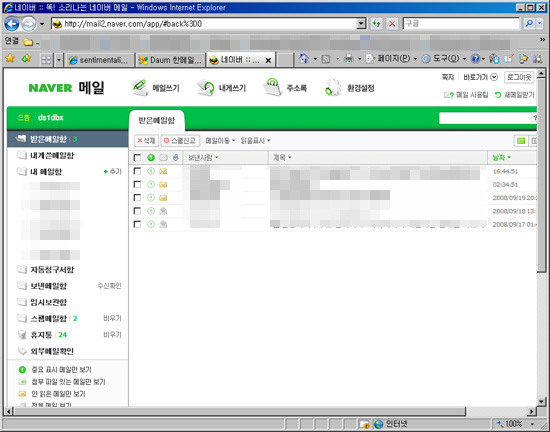Screen dimensions: 550x432
Task: Click the green list view icon
Action: [x=521, y=141]
